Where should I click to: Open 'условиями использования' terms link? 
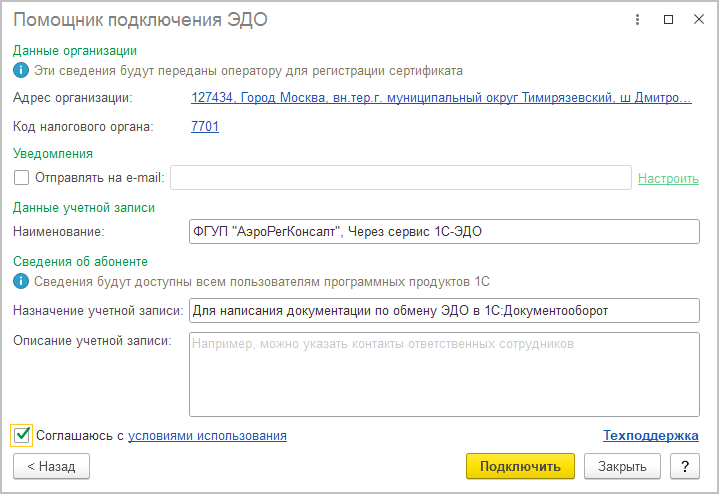207,436
